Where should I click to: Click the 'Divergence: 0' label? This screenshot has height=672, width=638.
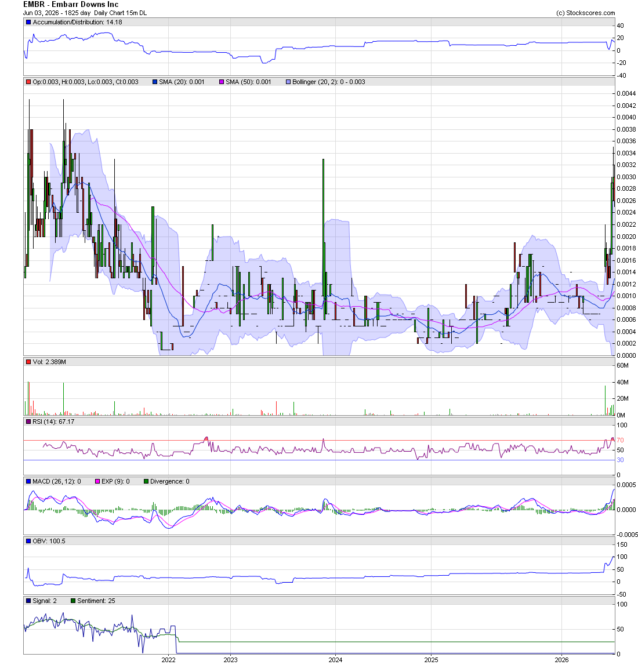pyautogui.click(x=169, y=482)
